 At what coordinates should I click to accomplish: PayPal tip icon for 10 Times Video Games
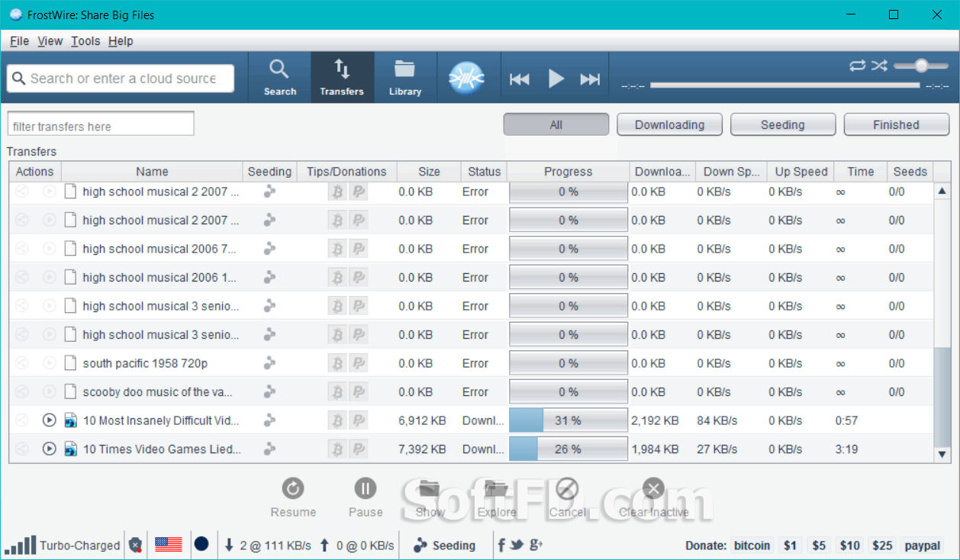pos(359,449)
